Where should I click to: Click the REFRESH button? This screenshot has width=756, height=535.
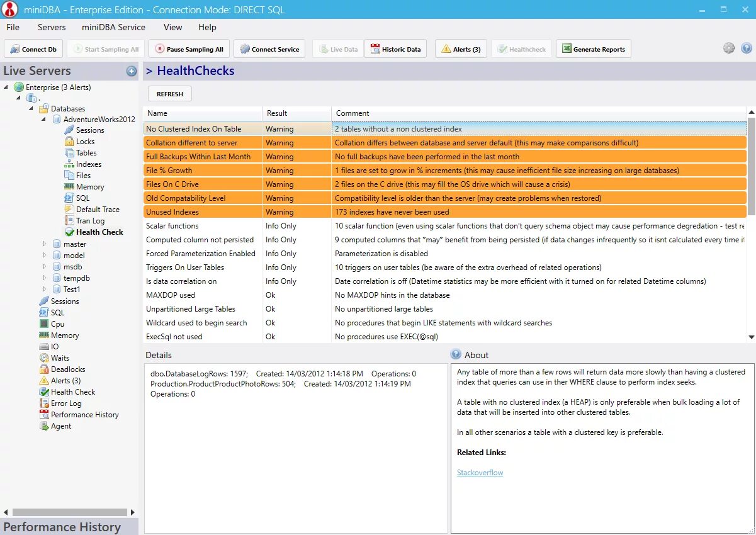170,94
